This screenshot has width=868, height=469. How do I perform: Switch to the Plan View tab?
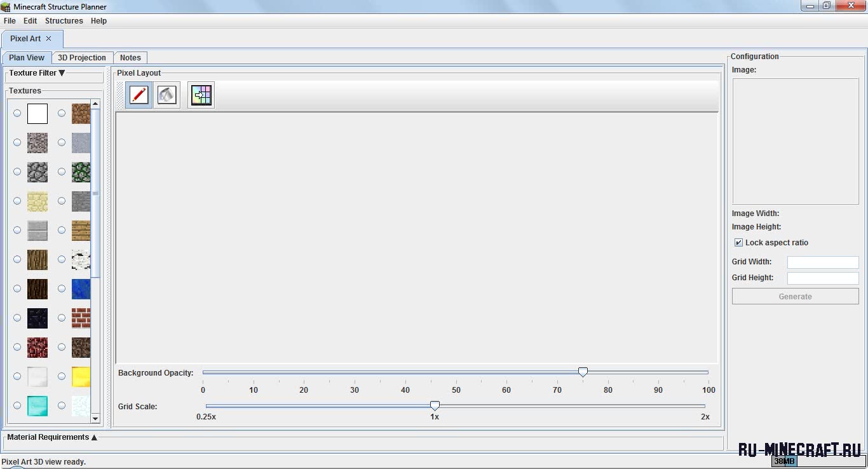pyautogui.click(x=27, y=58)
